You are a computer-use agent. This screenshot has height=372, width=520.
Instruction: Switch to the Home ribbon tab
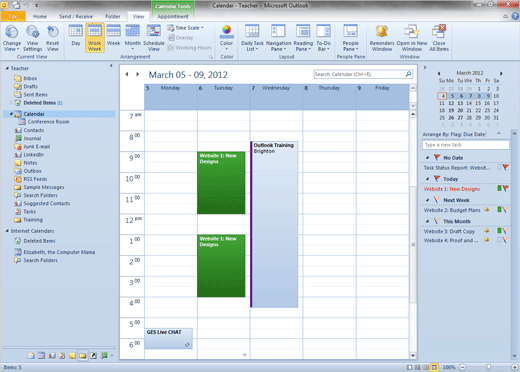40,16
